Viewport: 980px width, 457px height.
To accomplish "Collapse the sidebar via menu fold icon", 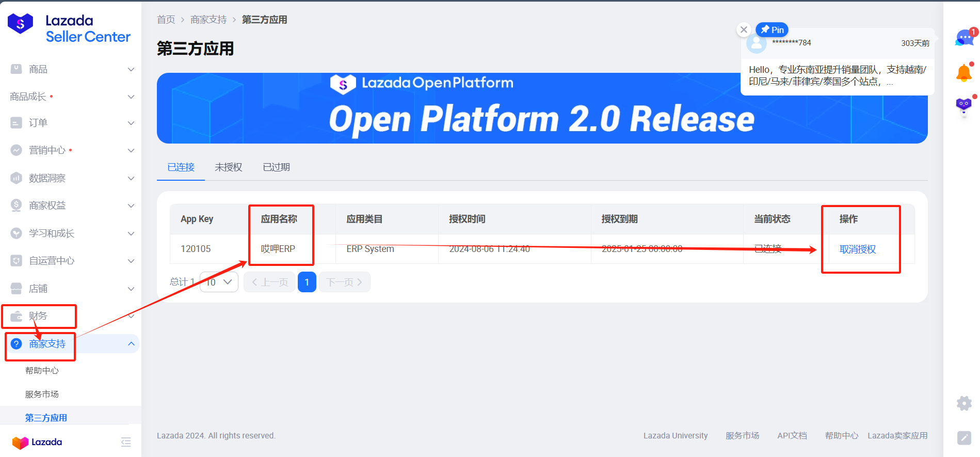I will coord(126,442).
